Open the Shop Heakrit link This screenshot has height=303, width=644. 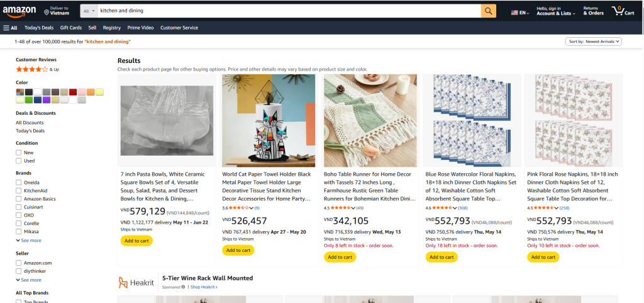204,287
